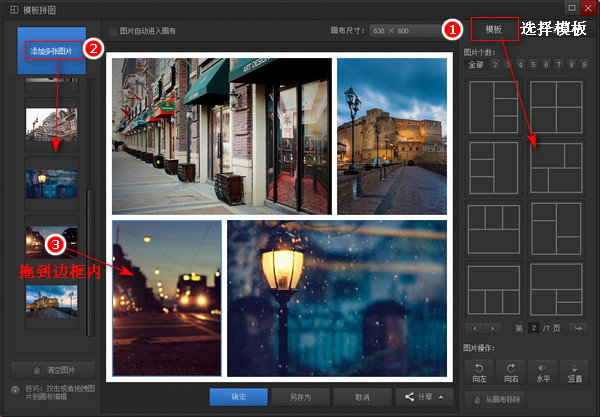Switch to the 模板 tab
The width and height of the screenshot is (600, 417).
(494, 29)
